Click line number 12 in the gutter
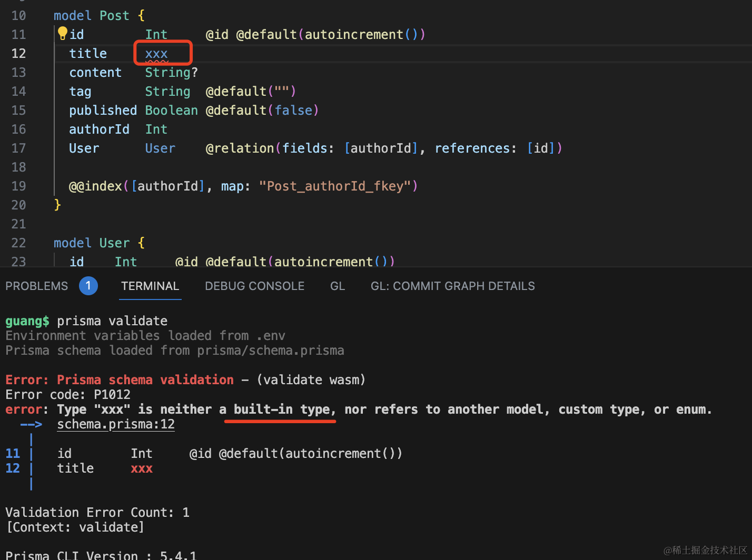Viewport: 752px width, 560px height. (18, 54)
